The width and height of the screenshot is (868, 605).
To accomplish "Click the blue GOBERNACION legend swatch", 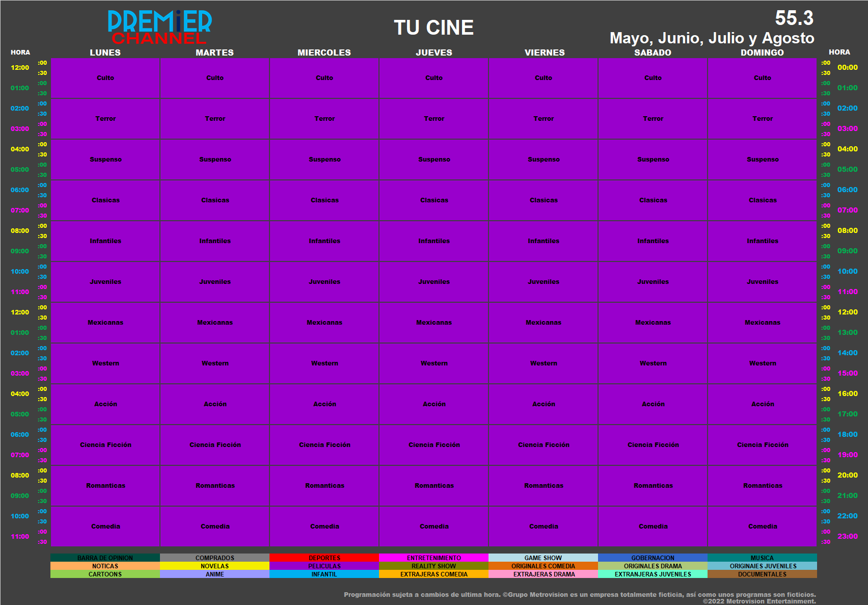I will 653,558.
